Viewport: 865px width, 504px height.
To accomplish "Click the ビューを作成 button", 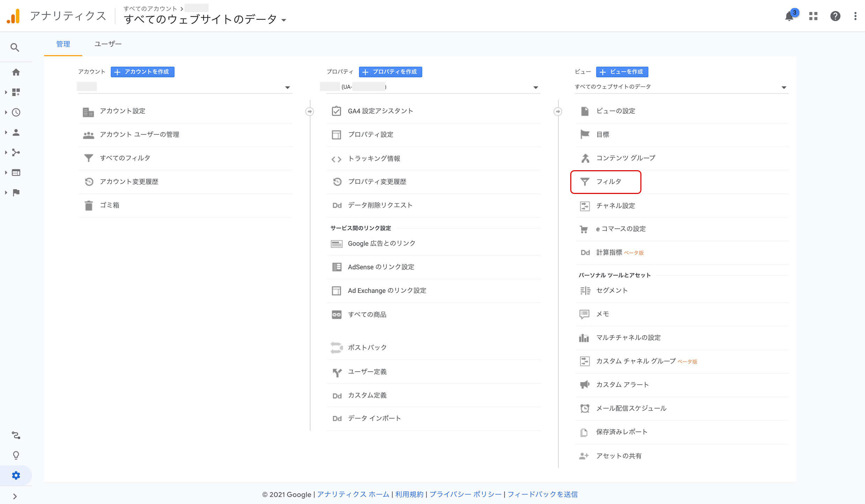I will coord(622,72).
